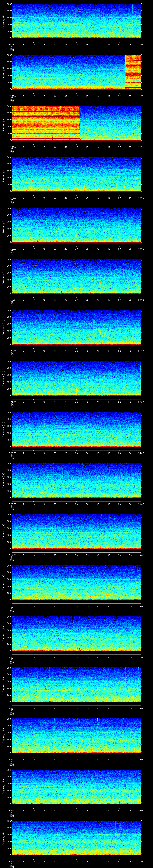Click the red broadband noise in the 7:16:00 panel
The image size is (153, 868).
46,123
